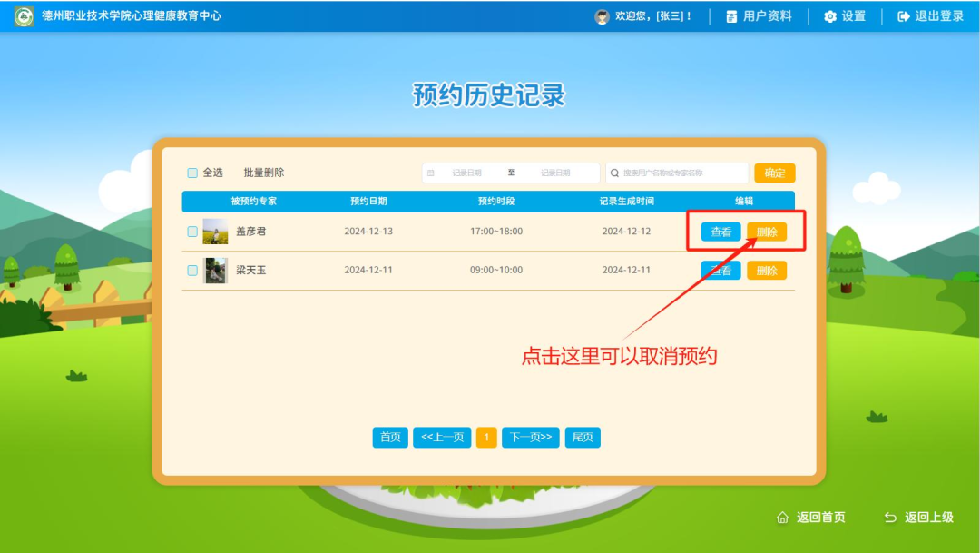Click the start 记录日期 date field

(467, 173)
